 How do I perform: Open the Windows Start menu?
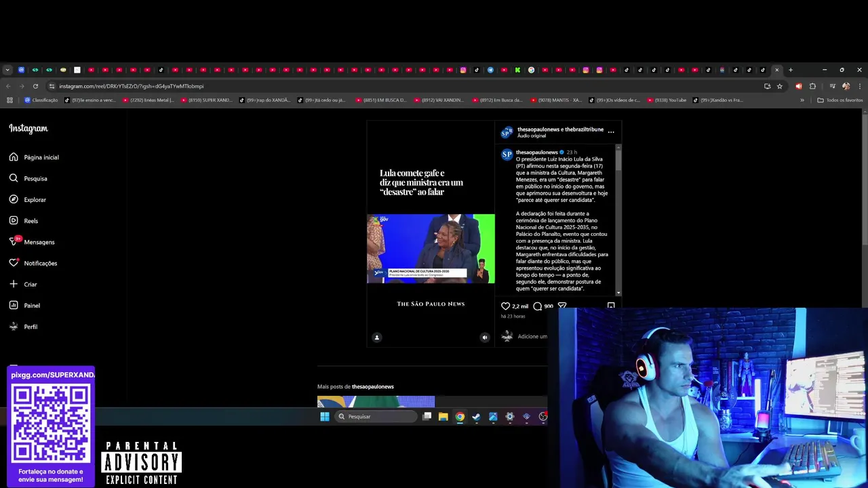coord(324,416)
